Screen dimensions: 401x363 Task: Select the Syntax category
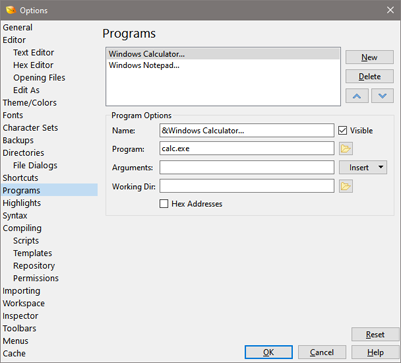click(x=15, y=216)
